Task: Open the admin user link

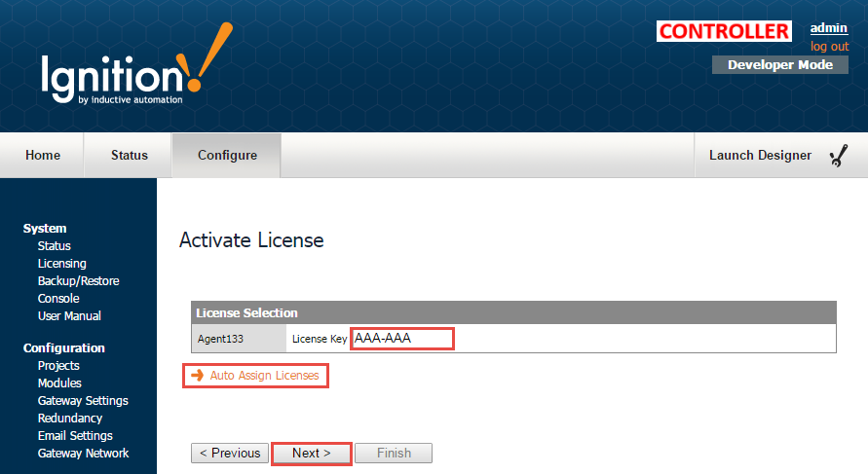Action: [x=829, y=28]
